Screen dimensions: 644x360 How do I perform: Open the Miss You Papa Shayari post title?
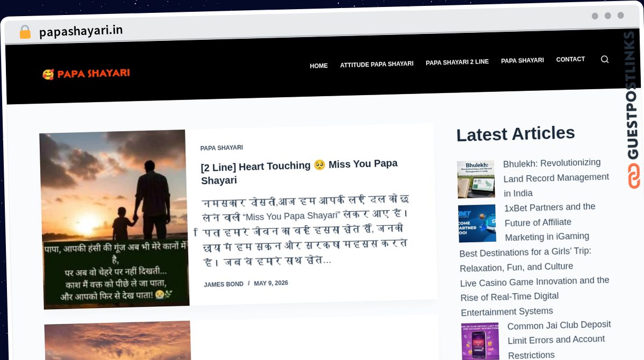click(x=299, y=172)
